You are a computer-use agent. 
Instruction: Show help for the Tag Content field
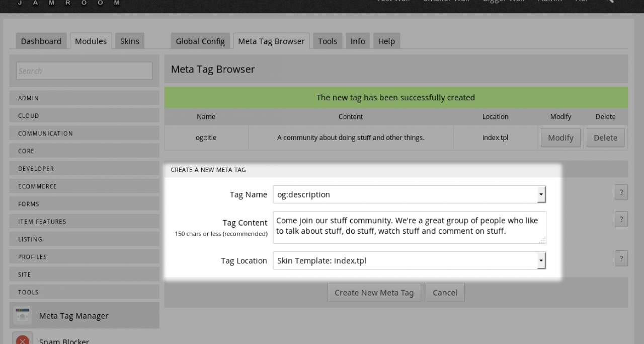(621, 219)
